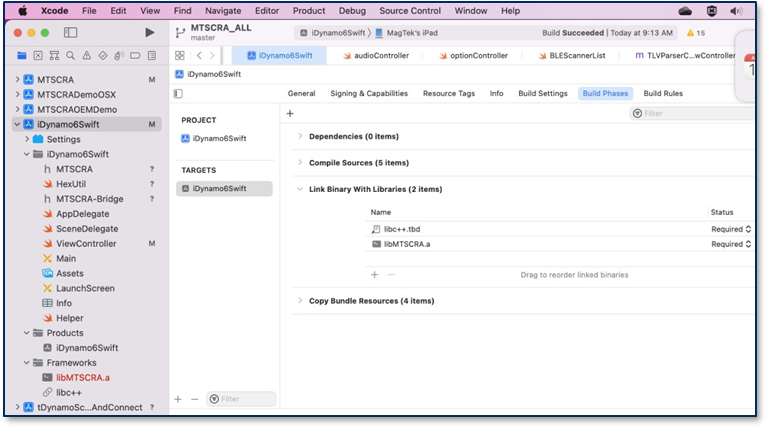Expand the Settings folder

click(x=27, y=139)
